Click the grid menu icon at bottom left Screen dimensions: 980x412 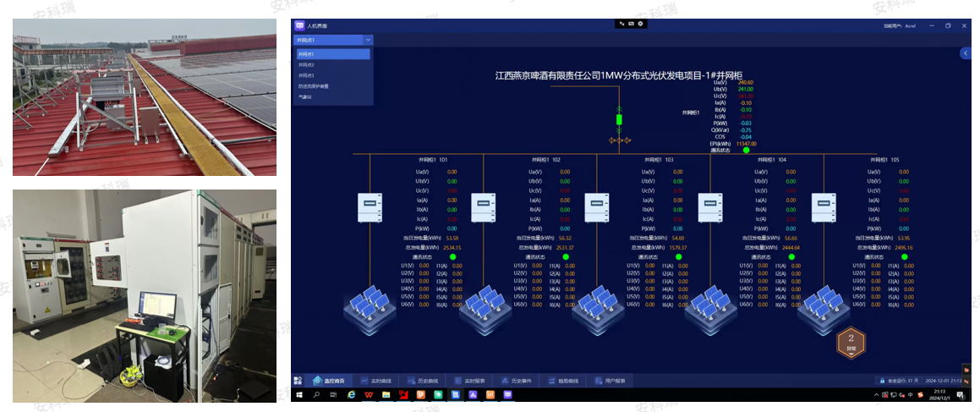pyautogui.click(x=298, y=380)
